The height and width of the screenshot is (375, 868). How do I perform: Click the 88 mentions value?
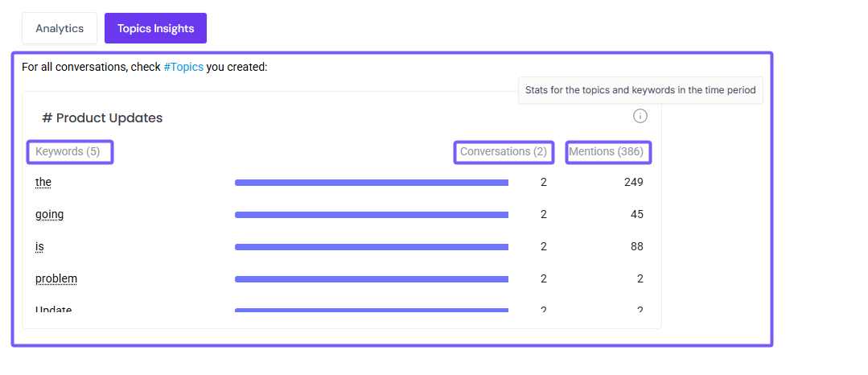pos(636,247)
